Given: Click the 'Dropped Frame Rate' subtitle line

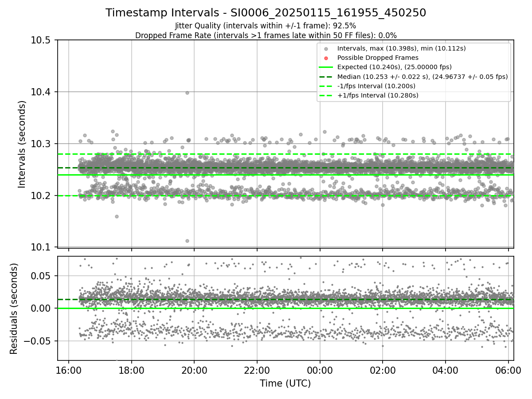Looking at the screenshot, I should pyautogui.click(x=266, y=35).
